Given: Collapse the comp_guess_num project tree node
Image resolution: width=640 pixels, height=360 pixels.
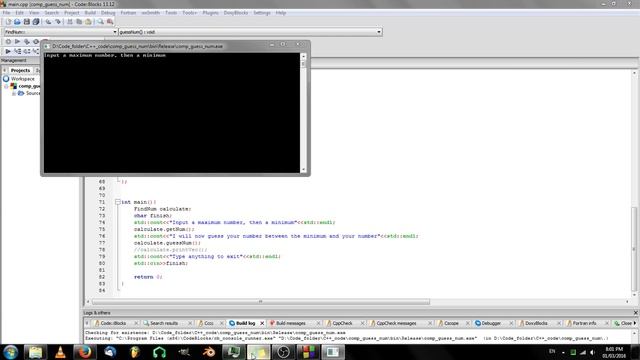Looking at the screenshot, I should point(7,86).
